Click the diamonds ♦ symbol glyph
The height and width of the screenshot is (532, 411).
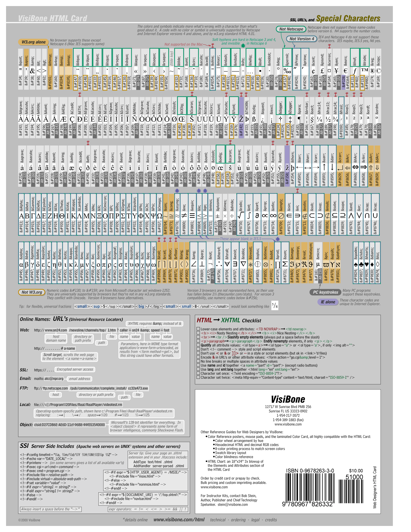(372, 264)
